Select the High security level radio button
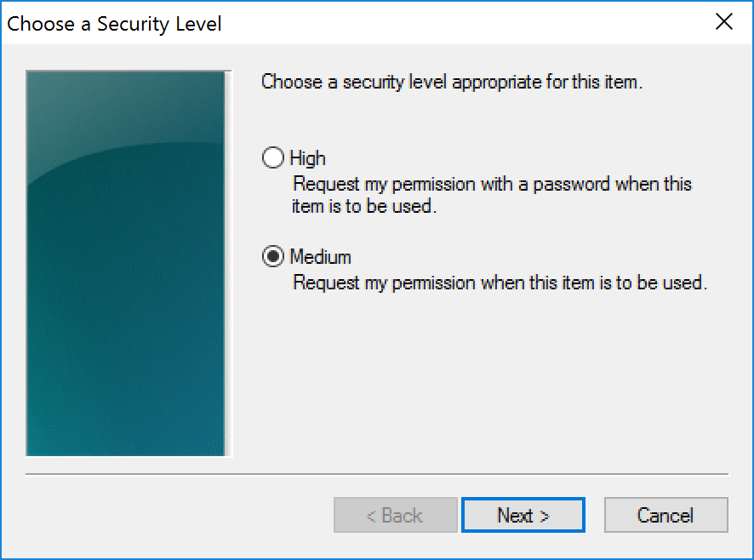 click(x=272, y=158)
